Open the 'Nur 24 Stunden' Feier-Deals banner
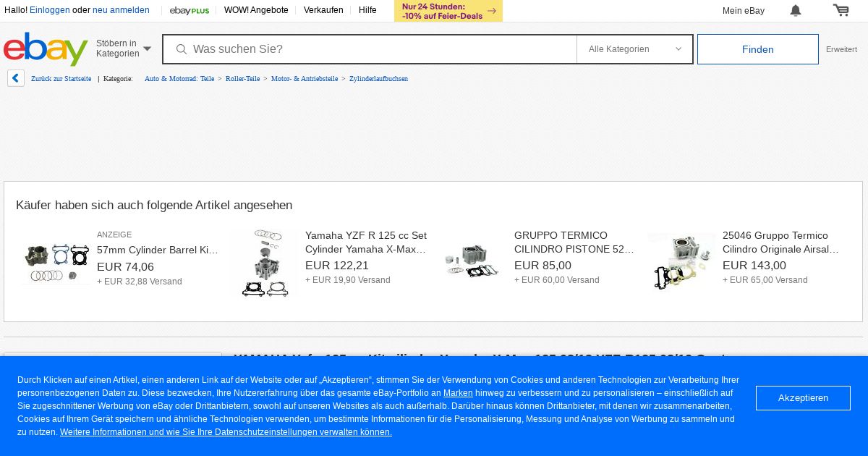868x456 pixels. 448,11
